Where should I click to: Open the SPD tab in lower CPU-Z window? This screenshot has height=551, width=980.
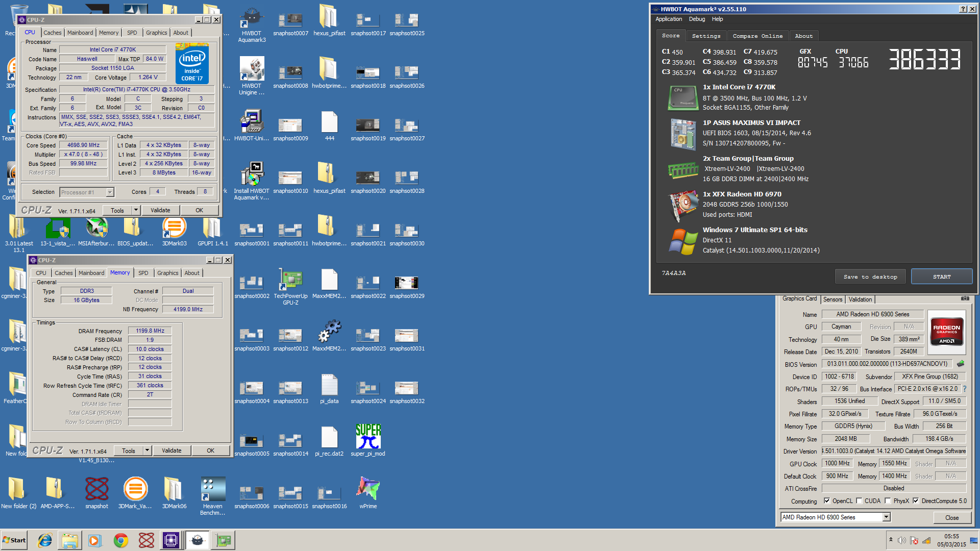point(143,273)
